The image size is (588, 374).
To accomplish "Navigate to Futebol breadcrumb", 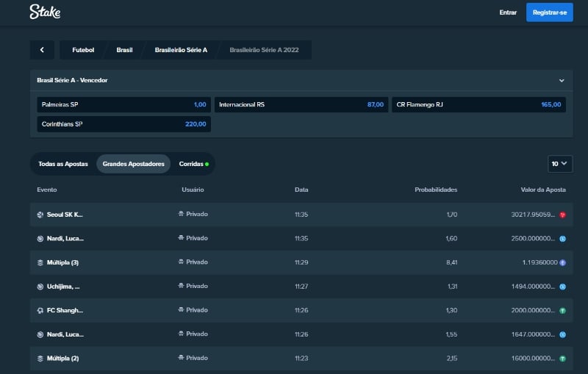I will point(83,50).
